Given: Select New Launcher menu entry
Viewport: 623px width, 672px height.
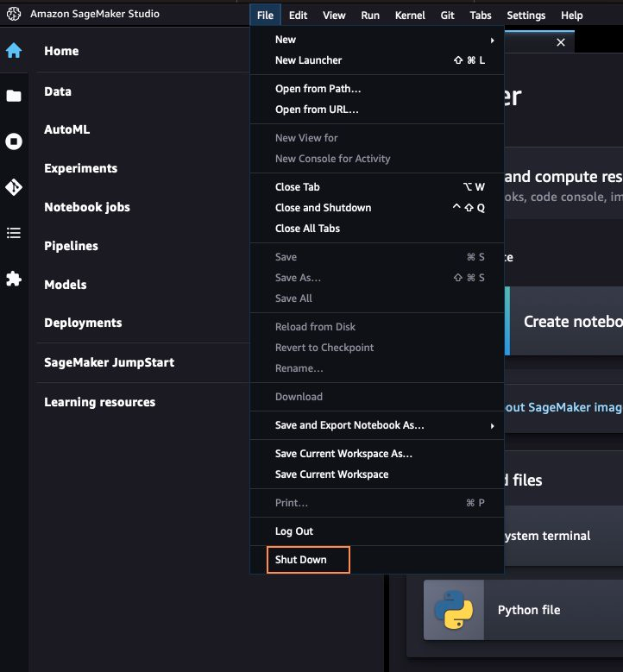Looking at the screenshot, I should tap(377, 60).
